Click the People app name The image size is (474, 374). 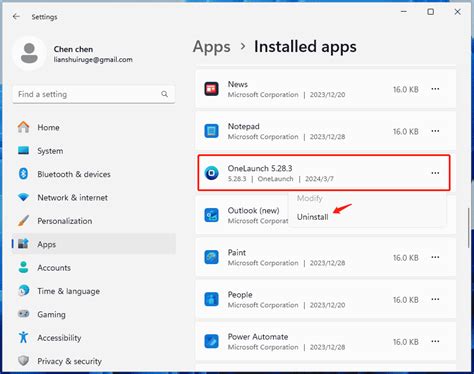point(240,295)
